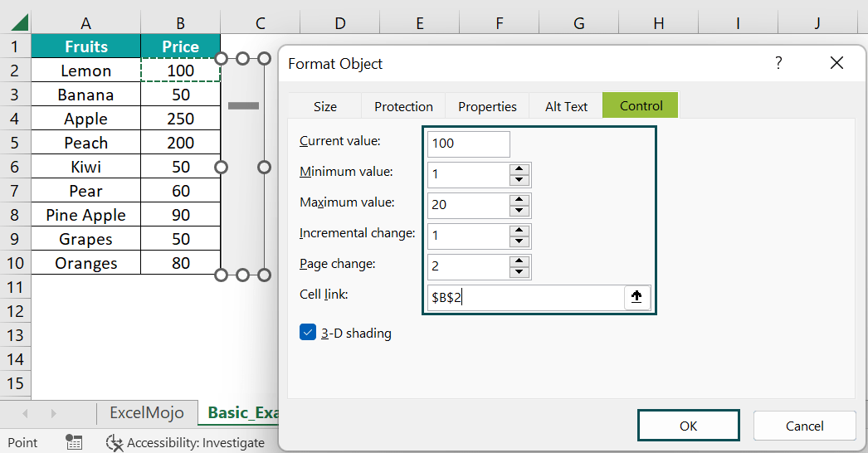Click inside the Page change field
868x453 pixels.
tap(468, 266)
